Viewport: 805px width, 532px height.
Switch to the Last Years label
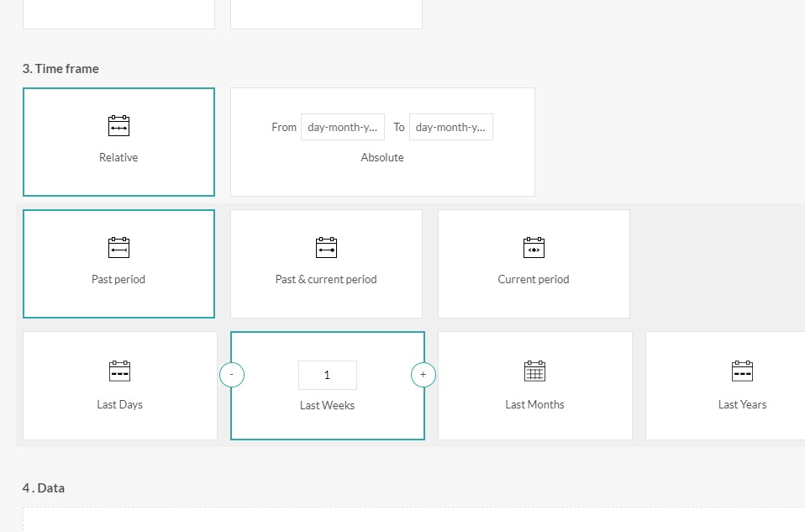click(742, 404)
